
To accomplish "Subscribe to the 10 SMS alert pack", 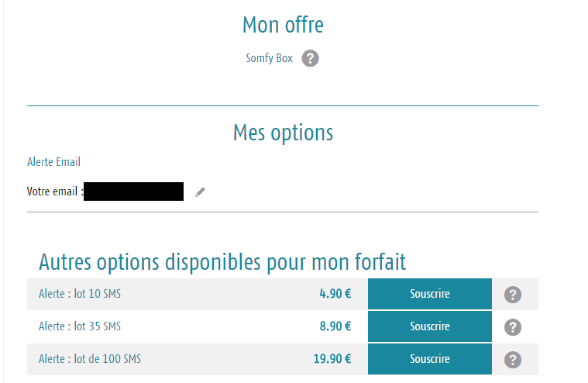I will tap(429, 294).
